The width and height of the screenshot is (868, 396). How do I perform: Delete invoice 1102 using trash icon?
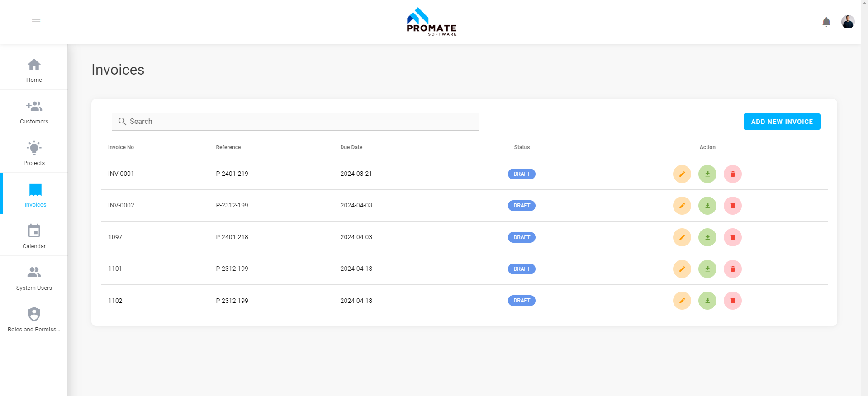[732, 301]
